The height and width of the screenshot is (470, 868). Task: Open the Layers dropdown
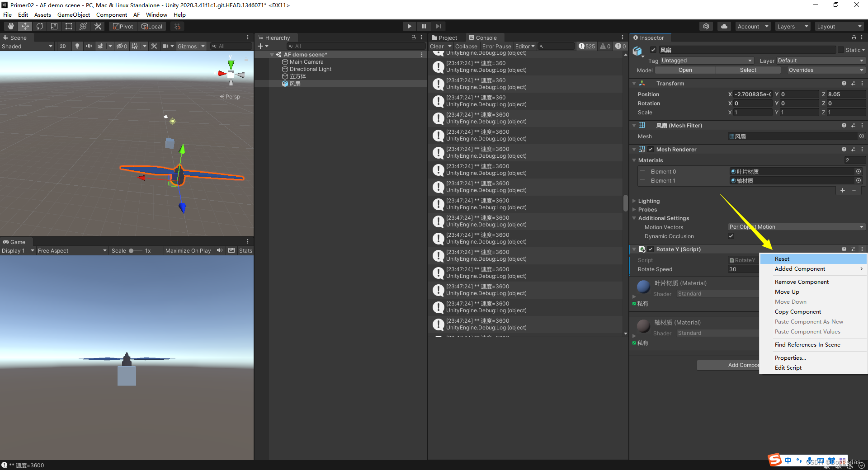coord(793,26)
